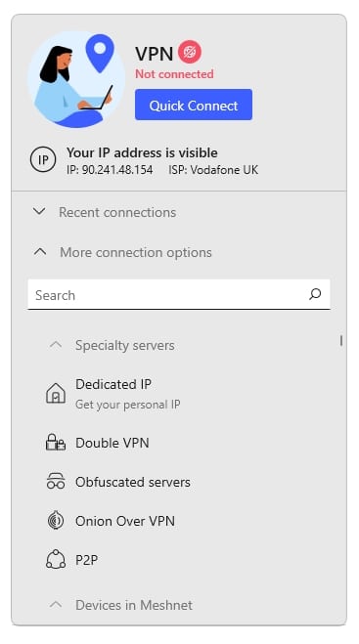Open the Get your personal IP option

pos(128,405)
